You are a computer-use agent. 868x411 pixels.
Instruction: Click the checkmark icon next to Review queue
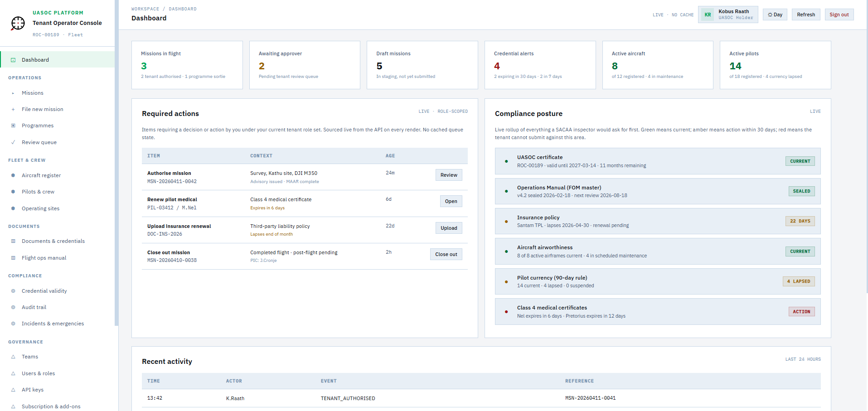click(14, 142)
